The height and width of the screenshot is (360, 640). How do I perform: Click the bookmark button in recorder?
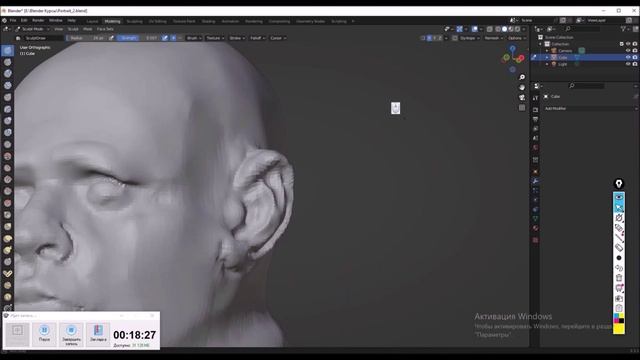(x=98, y=334)
